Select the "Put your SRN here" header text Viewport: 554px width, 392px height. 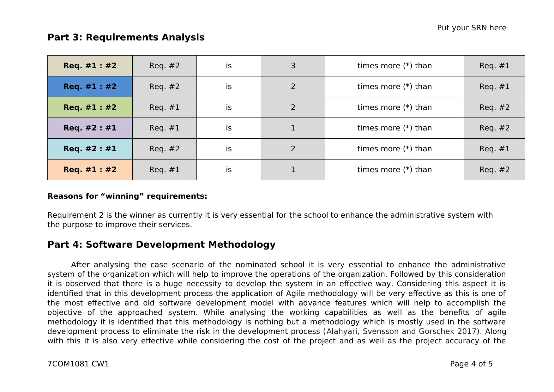472,28
